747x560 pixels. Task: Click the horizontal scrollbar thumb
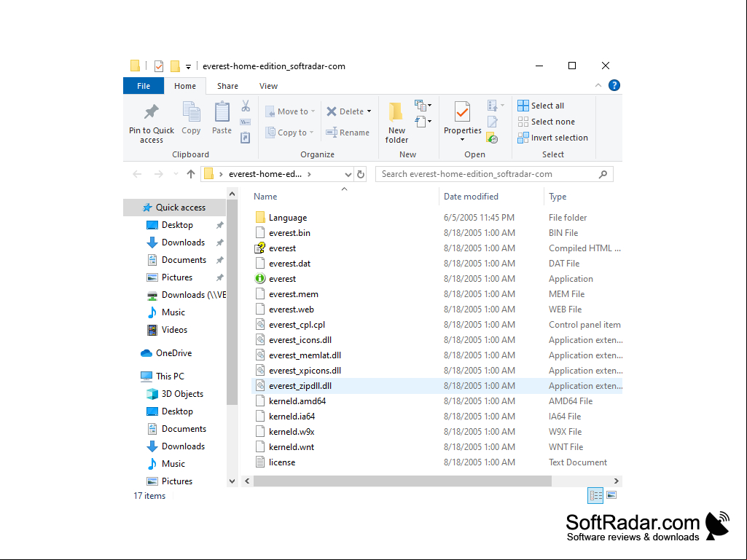coord(402,481)
